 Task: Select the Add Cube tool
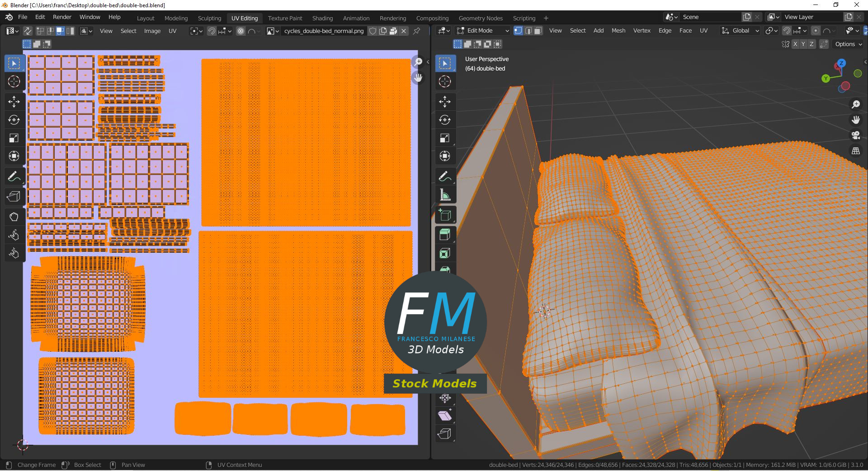point(445,215)
